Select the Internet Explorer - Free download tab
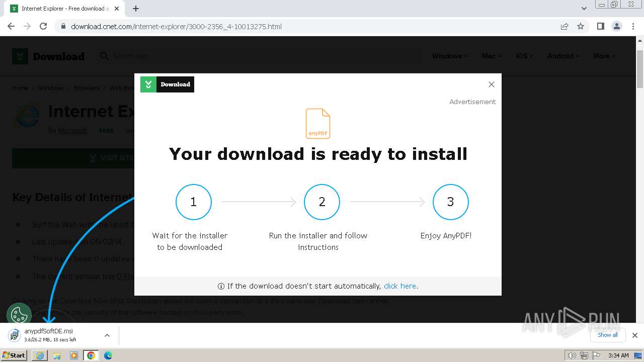The image size is (644, 362). [x=65, y=9]
